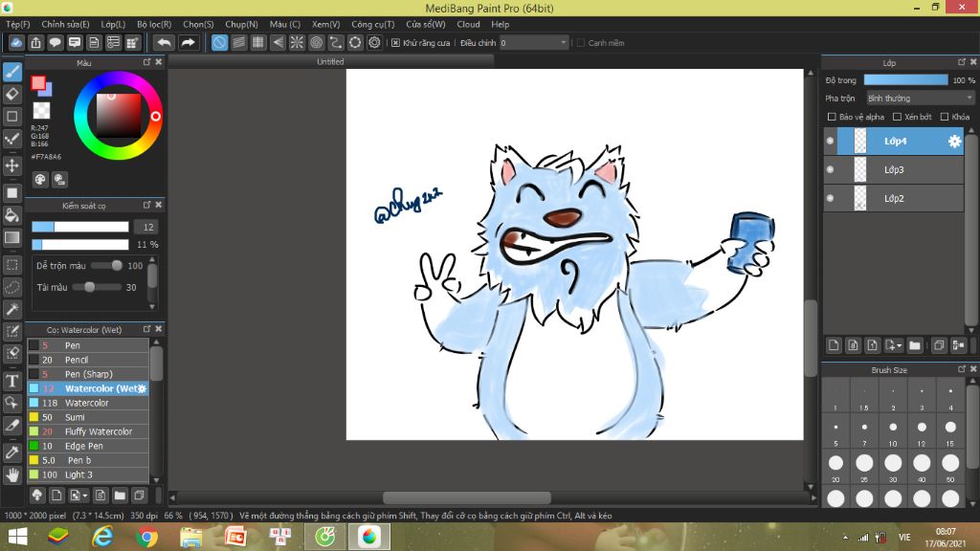Hide layer Lớp2 visibility dot
980x551 pixels.
[x=830, y=198]
